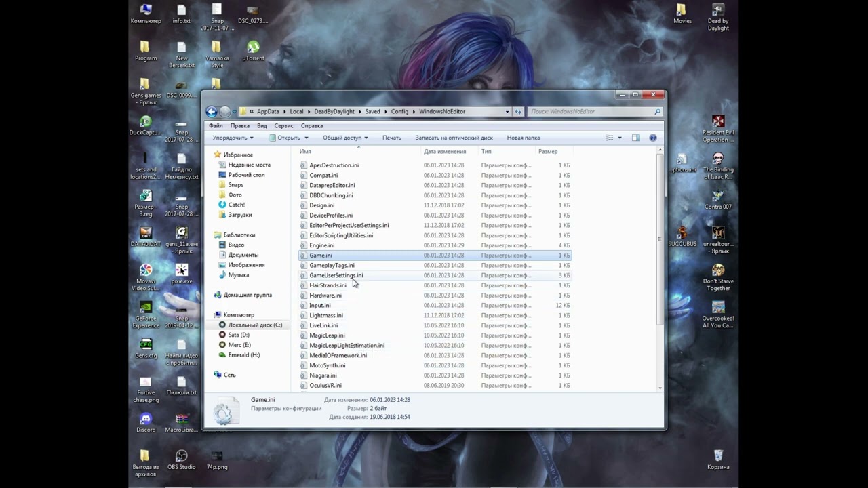
Task: Click Печать in the toolbar
Action: click(x=391, y=138)
